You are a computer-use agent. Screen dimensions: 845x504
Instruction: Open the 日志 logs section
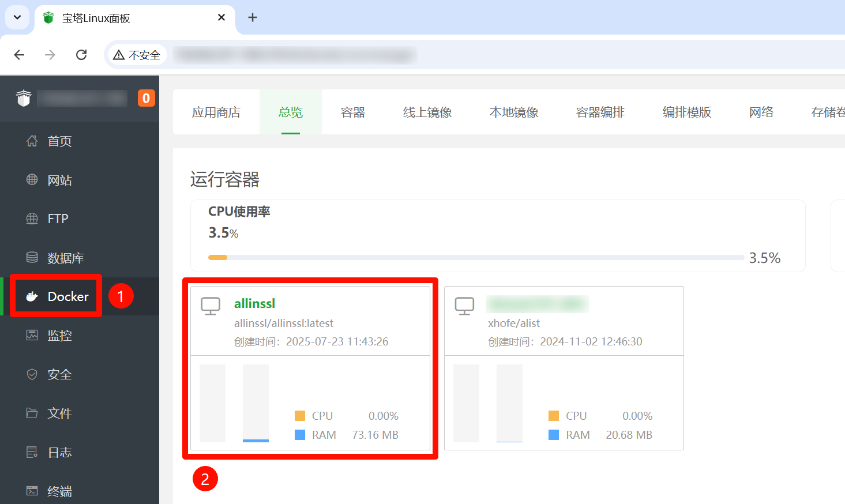tap(59, 452)
